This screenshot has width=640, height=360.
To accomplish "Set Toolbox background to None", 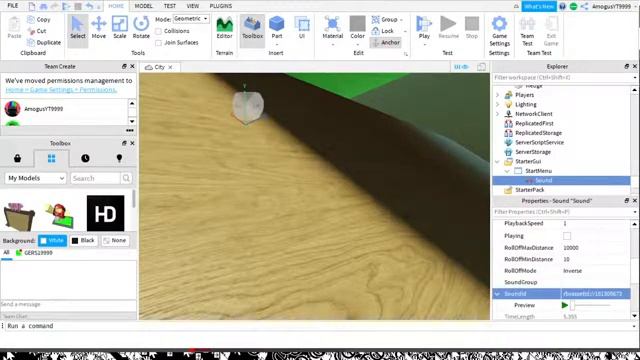I will click(x=115, y=241).
